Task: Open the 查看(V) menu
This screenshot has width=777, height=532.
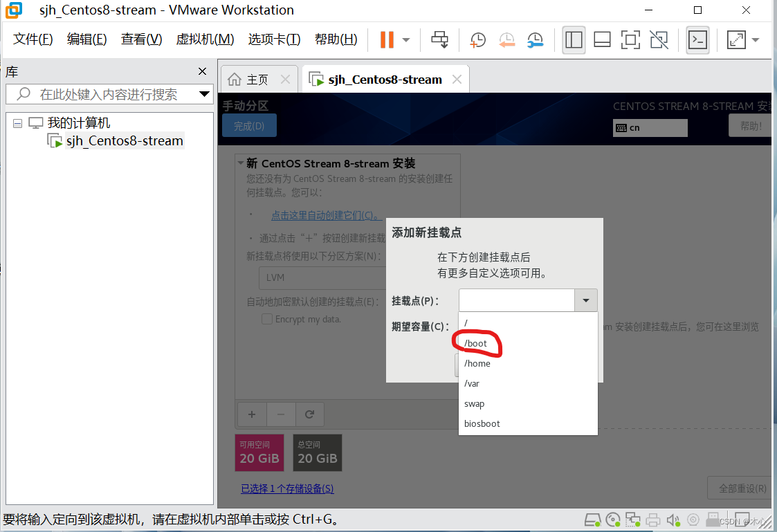Action: pyautogui.click(x=141, y=39)
